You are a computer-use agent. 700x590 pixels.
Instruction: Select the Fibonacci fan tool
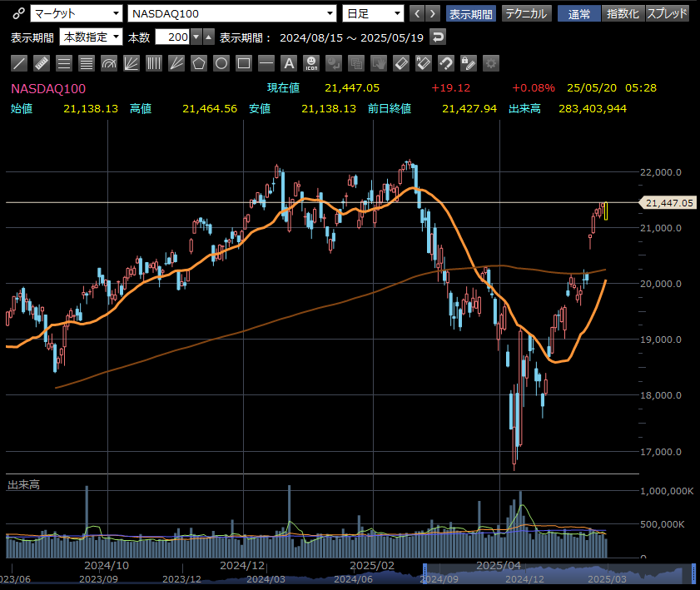coord(132,63)
